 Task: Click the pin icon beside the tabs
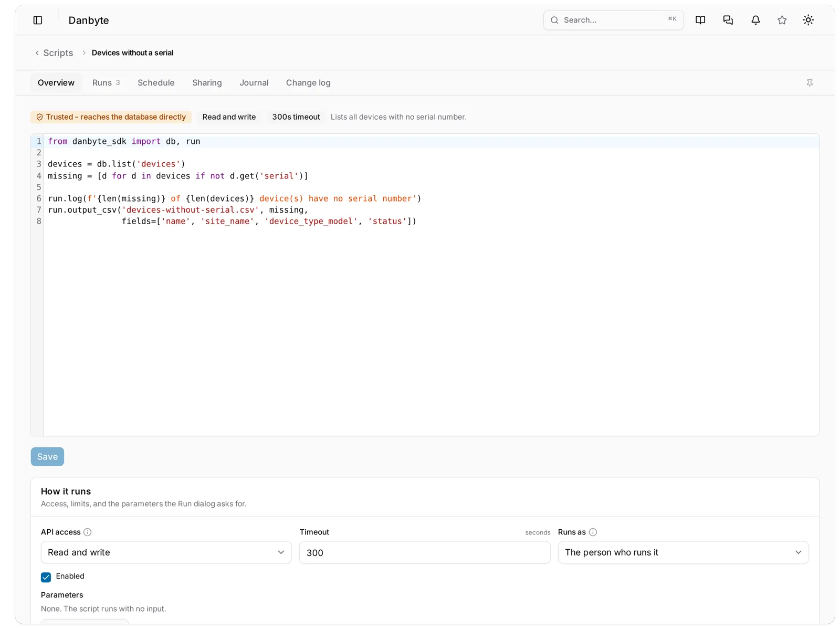810,83
